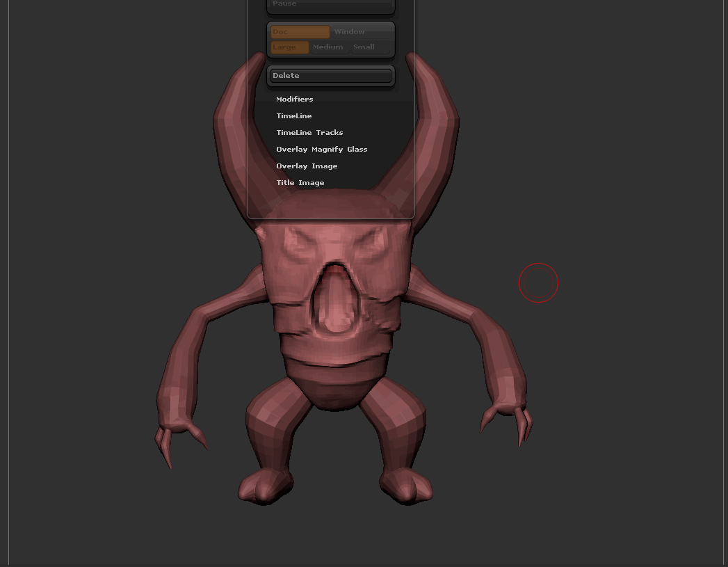
Task: Click the Pause movie button
Action: 330,6
